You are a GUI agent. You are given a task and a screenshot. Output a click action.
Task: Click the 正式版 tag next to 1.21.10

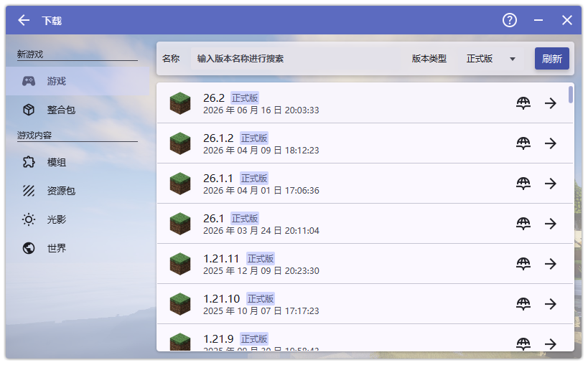tap(261, 299)
